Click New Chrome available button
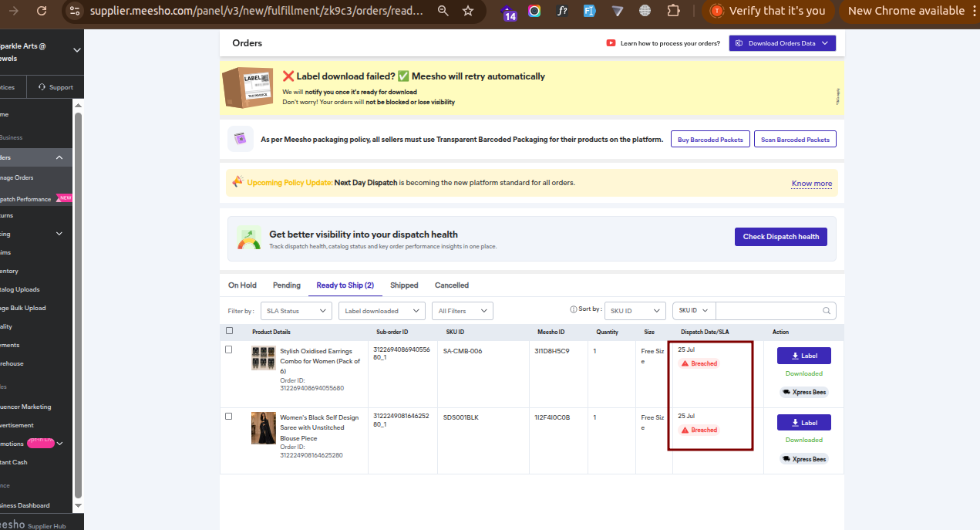Screen dimensions: 980x530 905,11
